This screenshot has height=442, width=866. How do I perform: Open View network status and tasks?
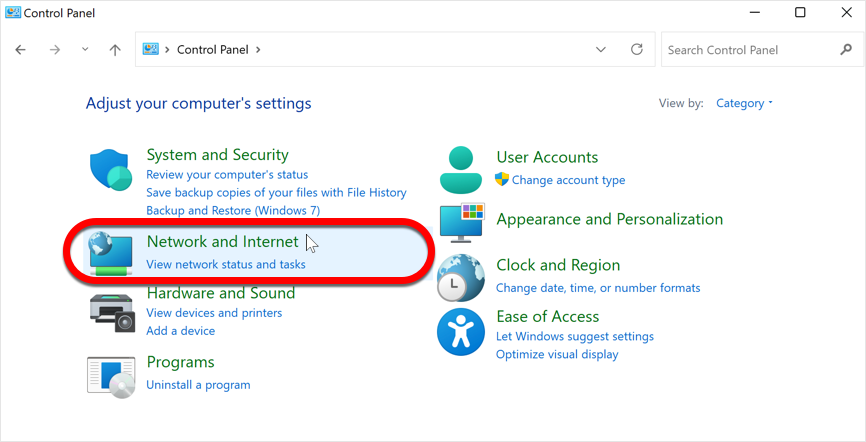pyautogui.click(x=226, y=265)
